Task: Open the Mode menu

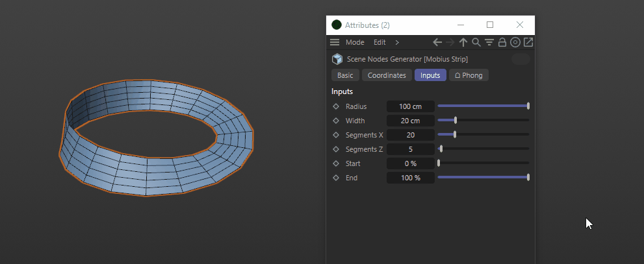Action: point(355,42)
